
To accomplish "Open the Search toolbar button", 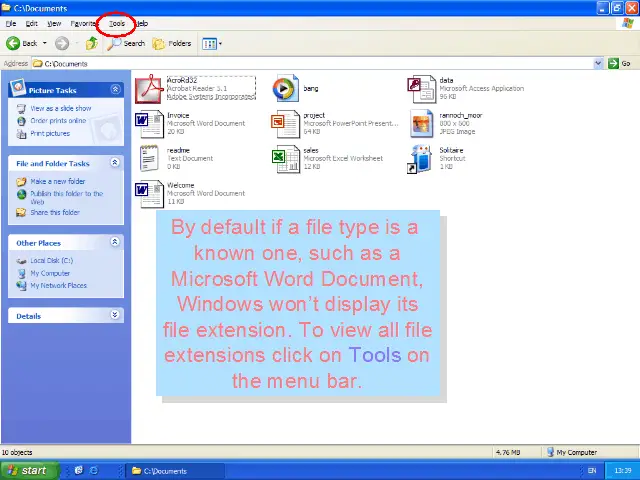I will [x=127, y=43].
